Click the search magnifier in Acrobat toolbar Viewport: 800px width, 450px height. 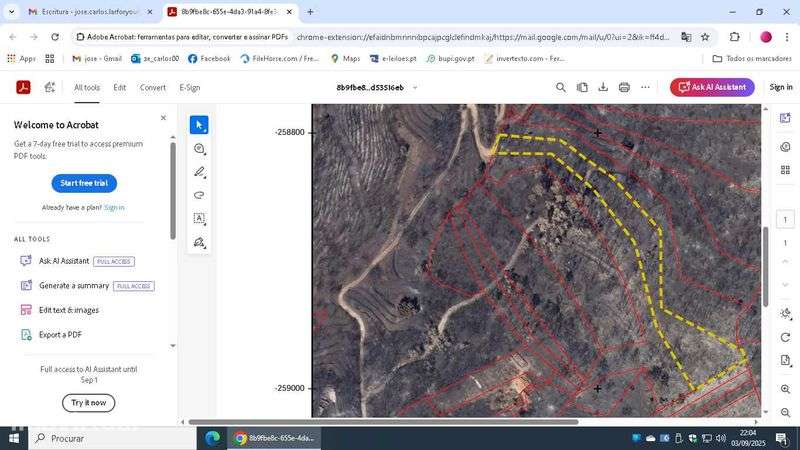(x=561, y=87)
